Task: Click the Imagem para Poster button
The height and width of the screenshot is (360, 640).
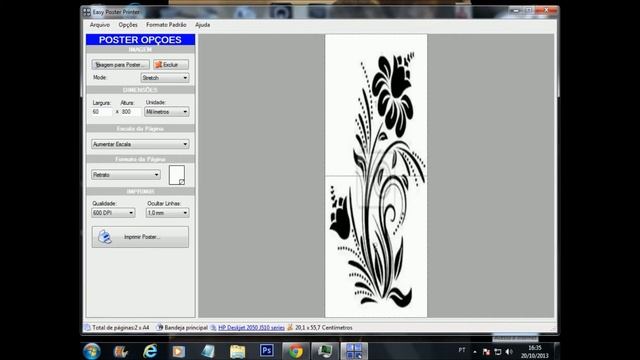Action: (x=120, y=64)
